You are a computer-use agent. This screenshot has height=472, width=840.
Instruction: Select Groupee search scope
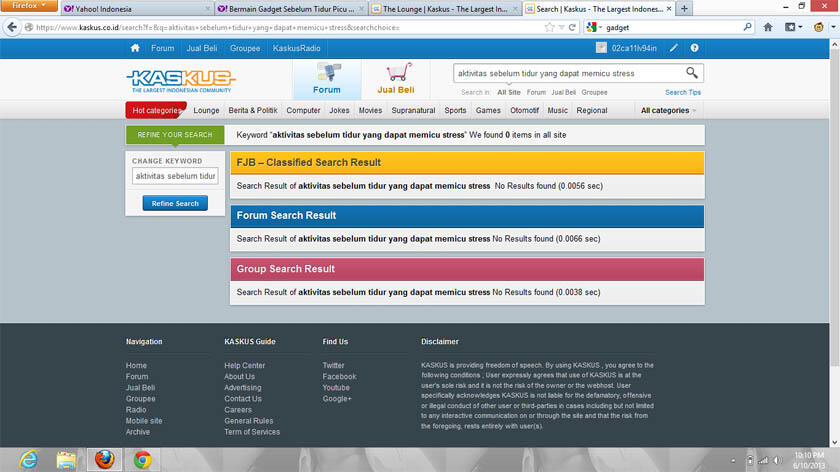(594, 92)
